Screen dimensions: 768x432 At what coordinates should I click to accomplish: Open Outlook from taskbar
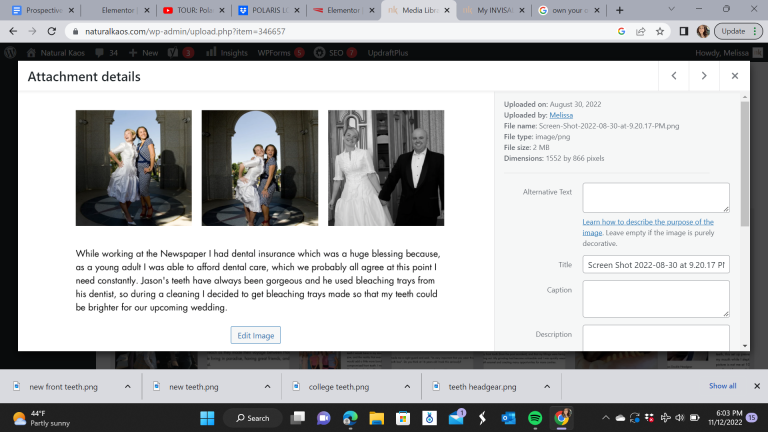pyautogui.click(x=508, y=418)
